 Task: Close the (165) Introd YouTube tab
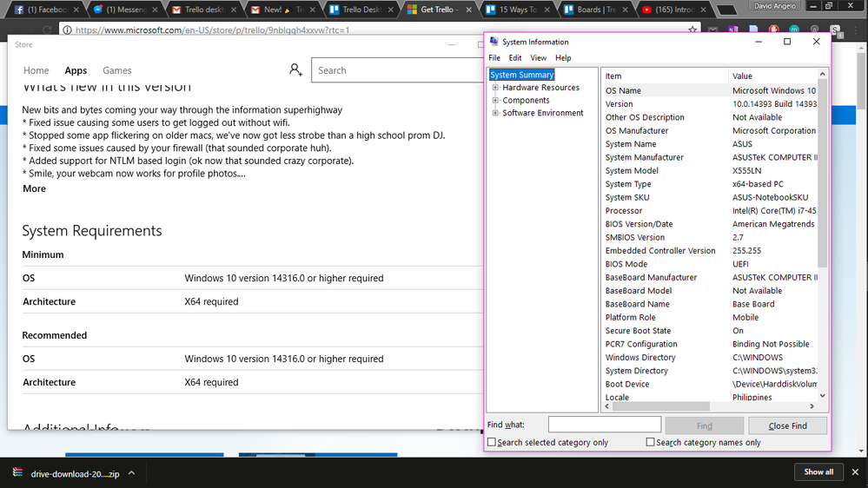(x=704, y=10)
